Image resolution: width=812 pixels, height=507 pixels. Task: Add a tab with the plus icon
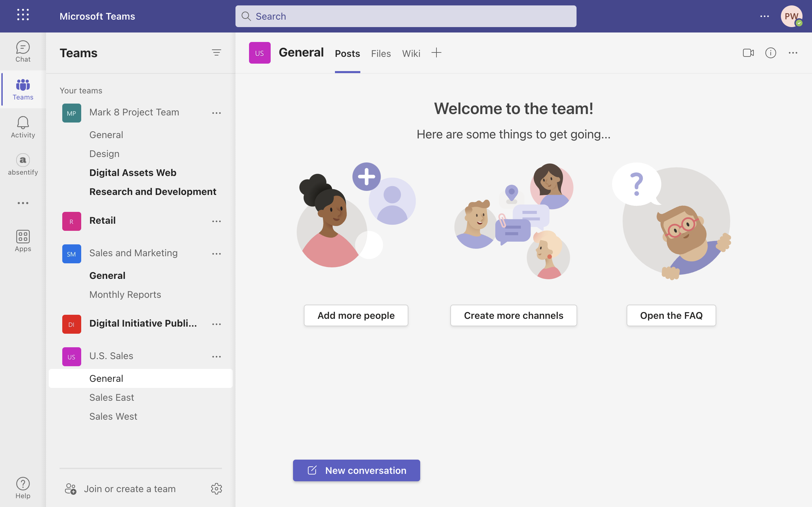click(436, 53)
